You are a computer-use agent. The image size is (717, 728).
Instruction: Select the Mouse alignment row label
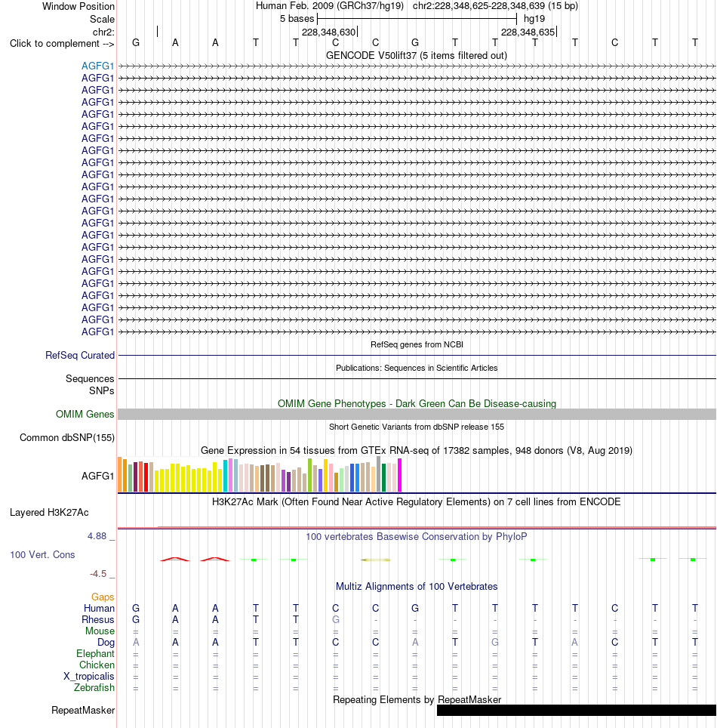click(100, 631)
